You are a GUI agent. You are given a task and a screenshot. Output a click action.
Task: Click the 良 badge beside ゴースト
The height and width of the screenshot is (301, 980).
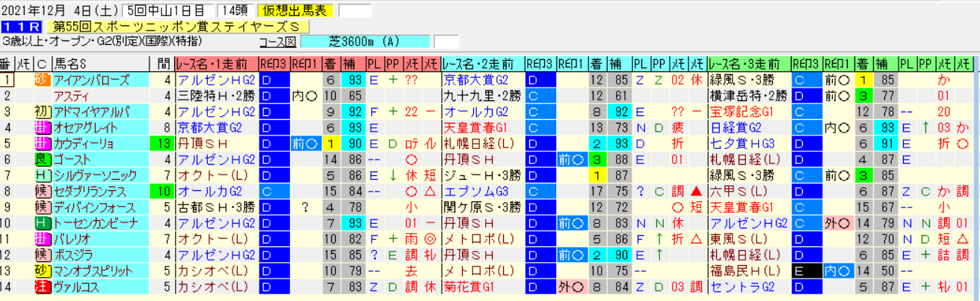point(42,159)
